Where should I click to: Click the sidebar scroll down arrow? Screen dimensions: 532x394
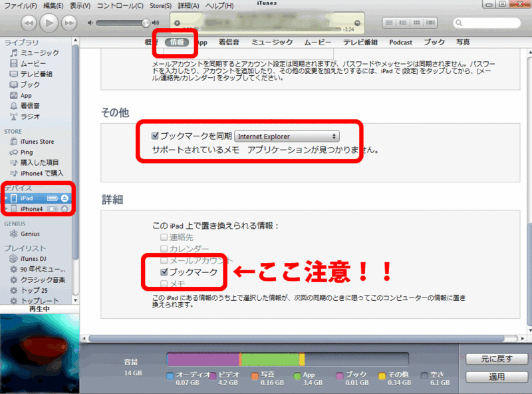(x=75, y=300)
